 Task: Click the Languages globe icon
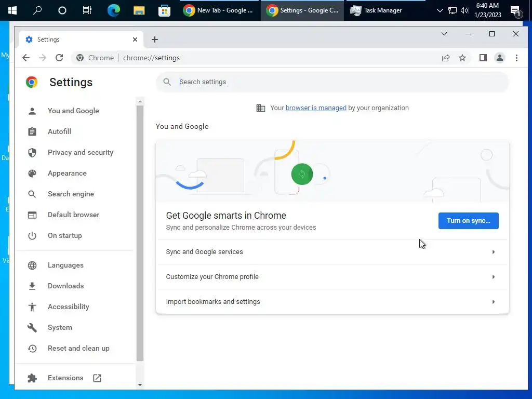tap(32, 265)
